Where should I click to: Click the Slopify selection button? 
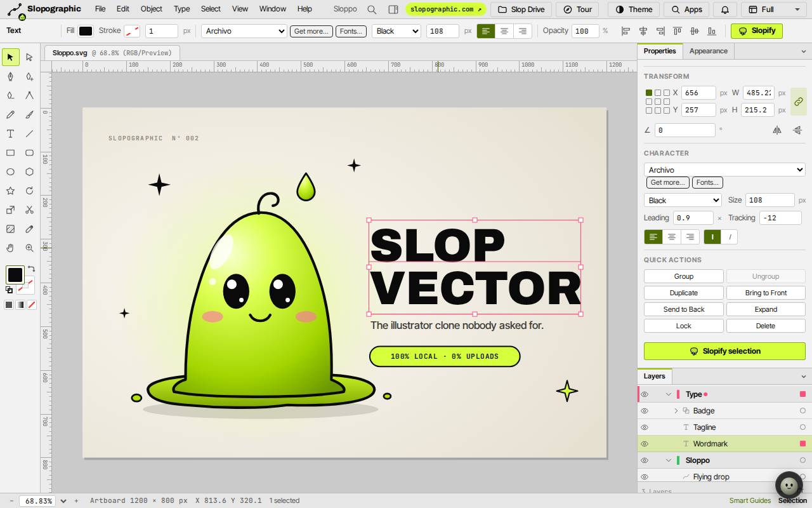click(724, 351)
